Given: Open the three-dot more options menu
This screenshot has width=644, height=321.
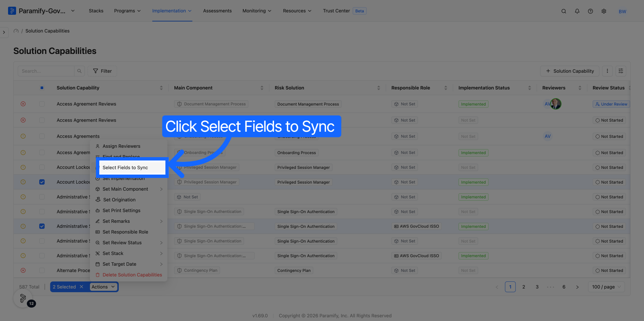Looking at the screenshot, I should (x=607, y=71).
